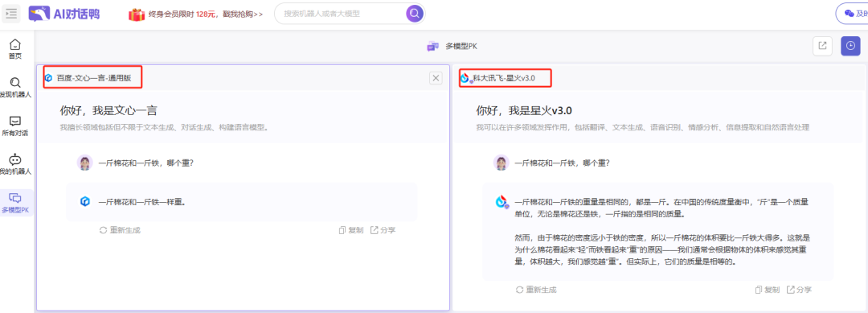Screen dimensions: 868x313
Task: Click the greeting 你好，我是星火v3.0
Action: point(524,110)
